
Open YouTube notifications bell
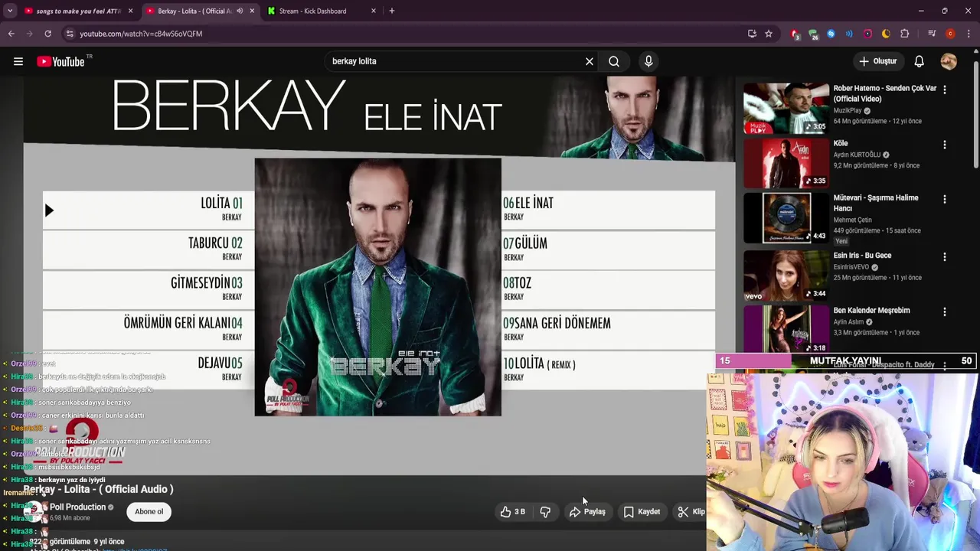[x=919, y=61]
